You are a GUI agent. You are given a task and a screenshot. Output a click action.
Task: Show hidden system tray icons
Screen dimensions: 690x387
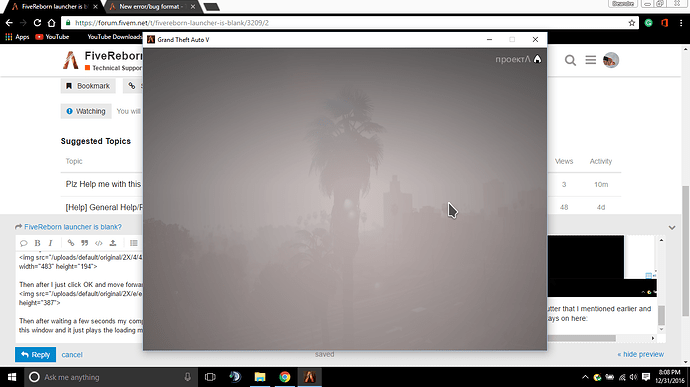585,377
